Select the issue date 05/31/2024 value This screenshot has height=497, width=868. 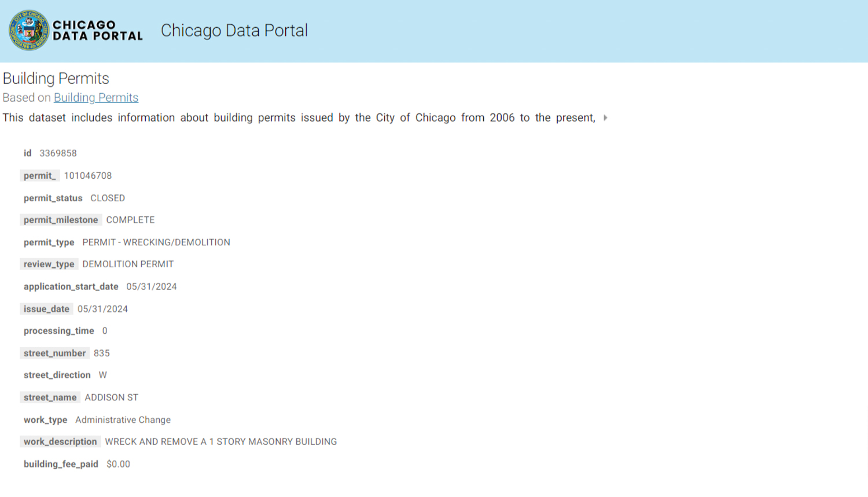(102, 309)
